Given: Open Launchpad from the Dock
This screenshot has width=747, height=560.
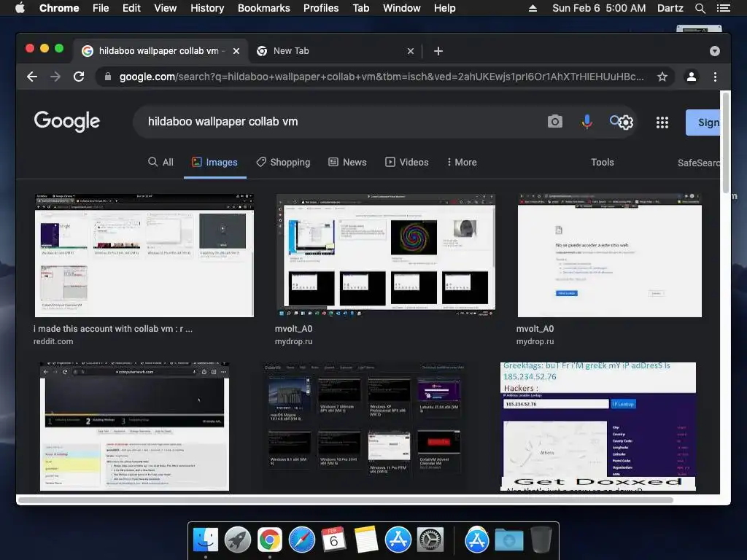Looking at the screenshot, I should point(237,540).
